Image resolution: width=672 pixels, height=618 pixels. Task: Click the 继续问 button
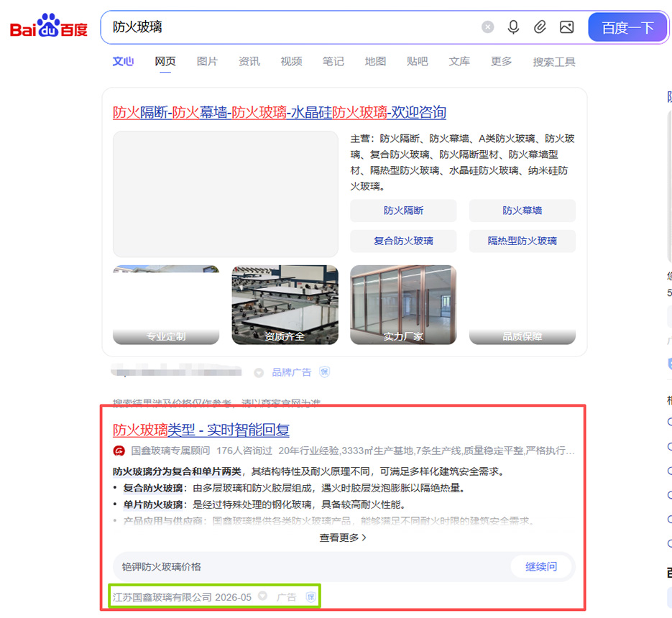pyautogui.click(x=541, y=567)
